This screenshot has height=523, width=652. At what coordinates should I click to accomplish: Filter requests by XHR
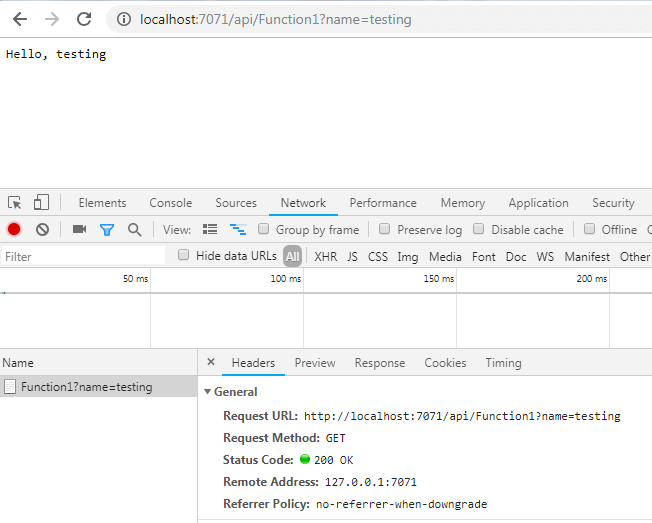pyautogui.click(x=326, y=257)
